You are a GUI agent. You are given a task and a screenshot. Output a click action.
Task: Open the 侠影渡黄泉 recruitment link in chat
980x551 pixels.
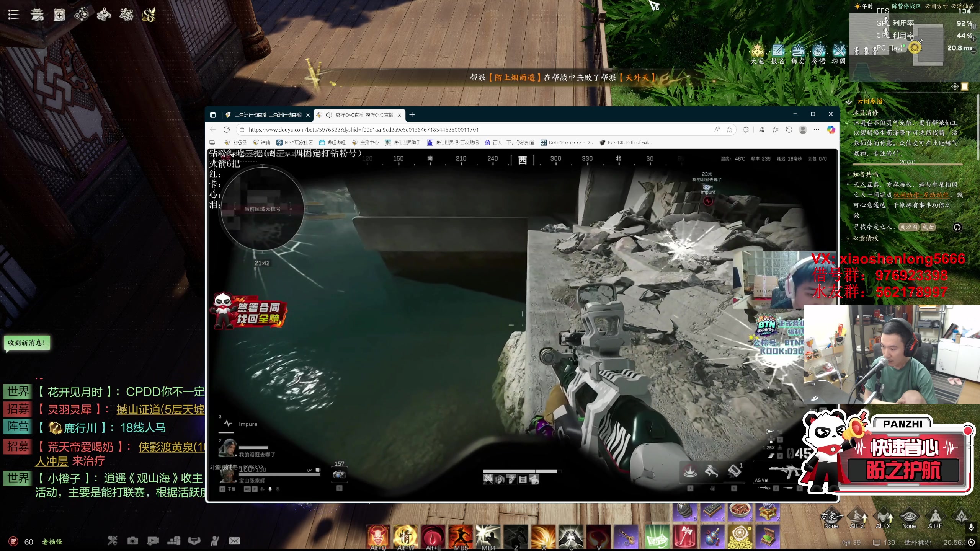tap(172, 447)
